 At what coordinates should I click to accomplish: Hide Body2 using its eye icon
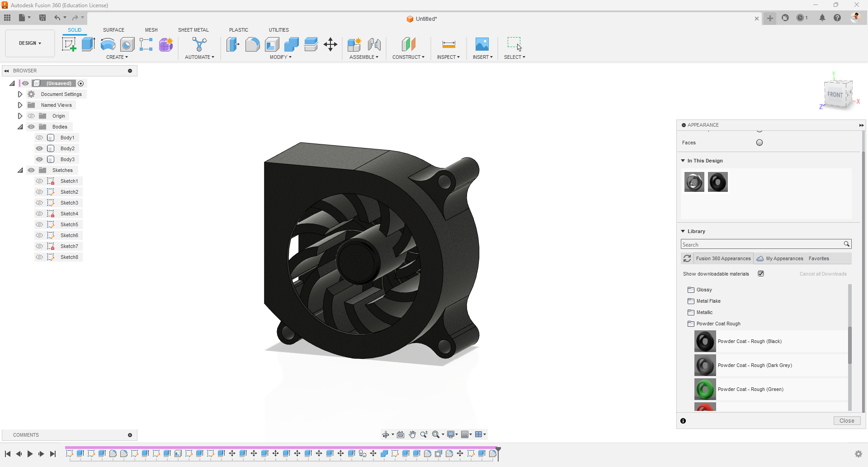(x=40, y=148)
